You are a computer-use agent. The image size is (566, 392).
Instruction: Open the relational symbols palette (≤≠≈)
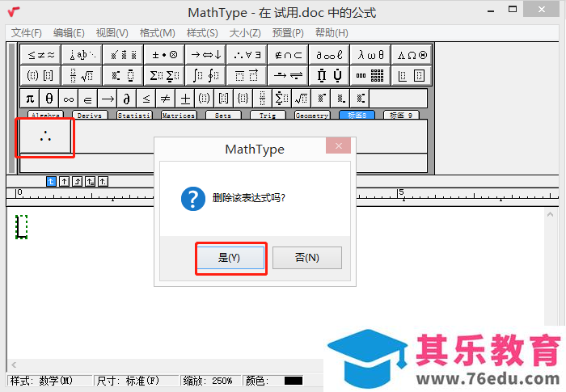(40, 55)
